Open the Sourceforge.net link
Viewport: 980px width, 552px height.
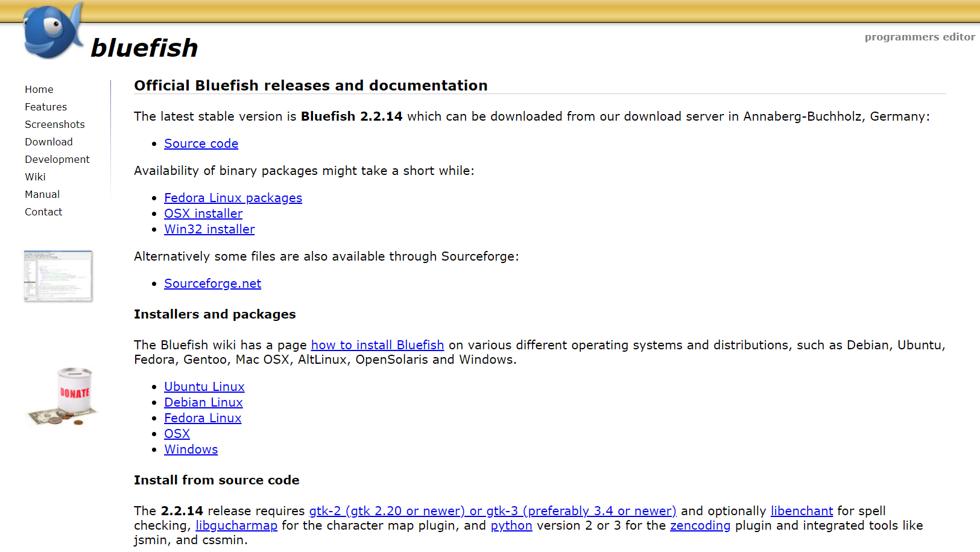pos(213,284)
